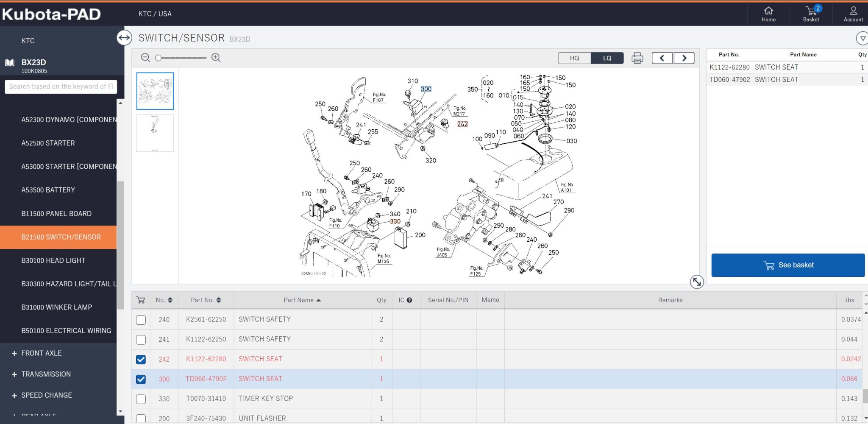
Task: Click part number 300 on diagram
Action: pos(426,89)
